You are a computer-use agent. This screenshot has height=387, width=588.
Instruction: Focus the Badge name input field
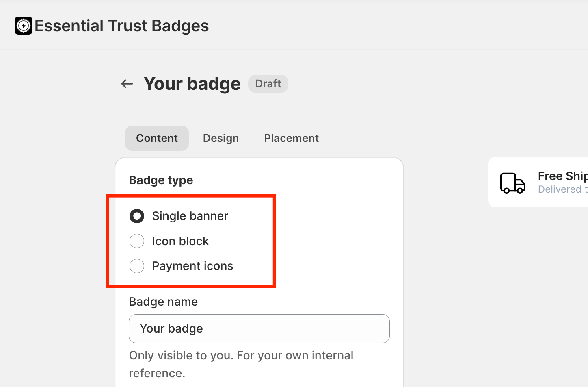(259, 328)
